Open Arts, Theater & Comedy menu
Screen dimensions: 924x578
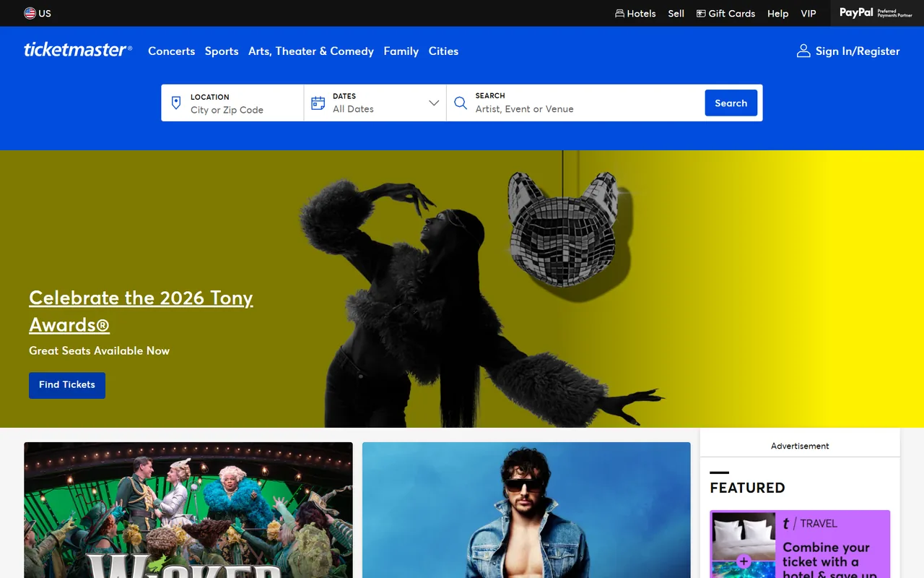(311, 51)
